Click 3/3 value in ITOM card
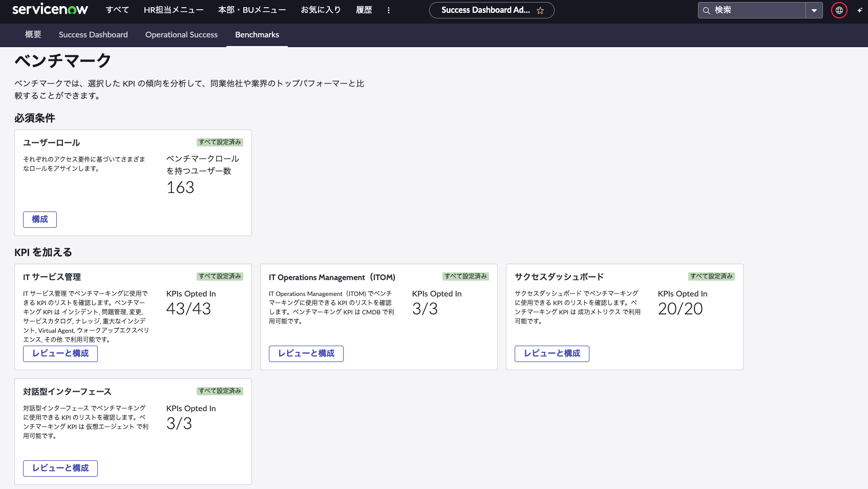Viewport: 868px width, 489px height. (x=425, y=309)
